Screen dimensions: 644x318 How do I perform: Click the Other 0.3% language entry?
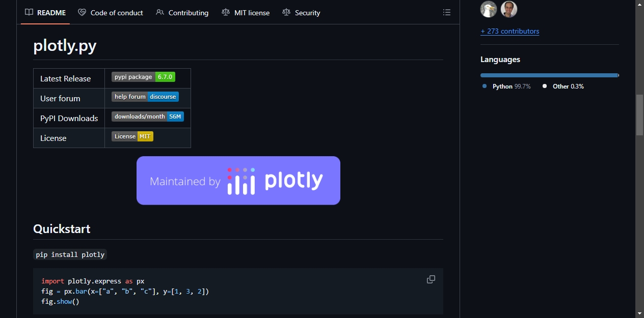point(563,86)
